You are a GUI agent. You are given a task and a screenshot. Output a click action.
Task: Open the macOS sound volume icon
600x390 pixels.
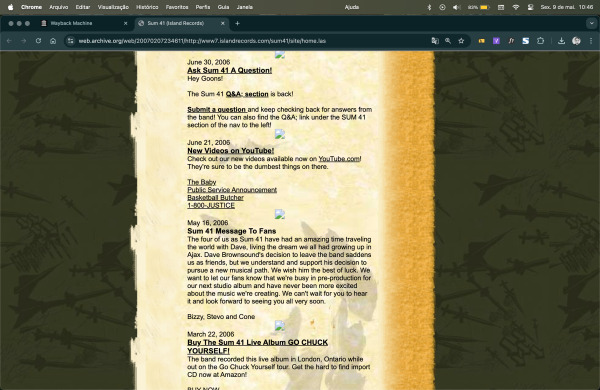[x=456, y=7]
